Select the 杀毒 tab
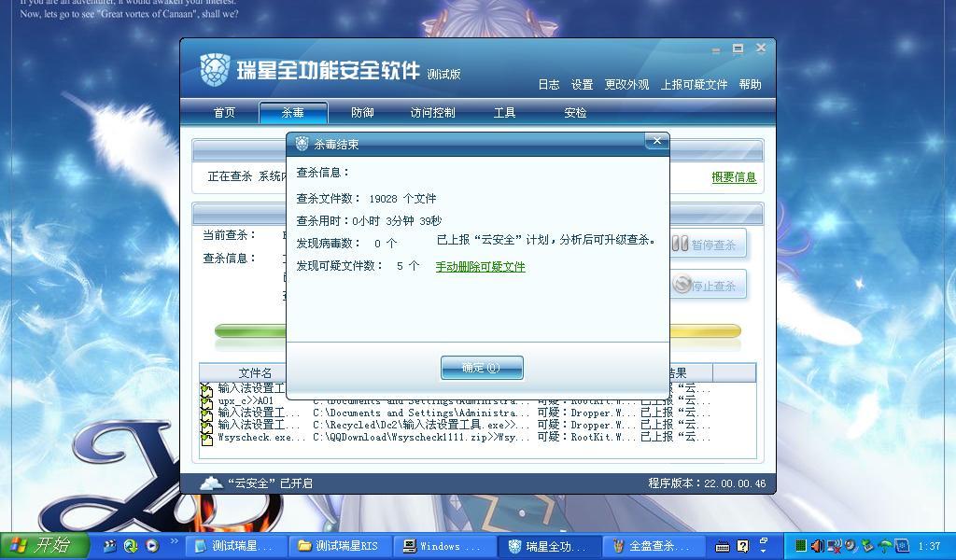Screen dimensions: 956x560 click(293, 113)
